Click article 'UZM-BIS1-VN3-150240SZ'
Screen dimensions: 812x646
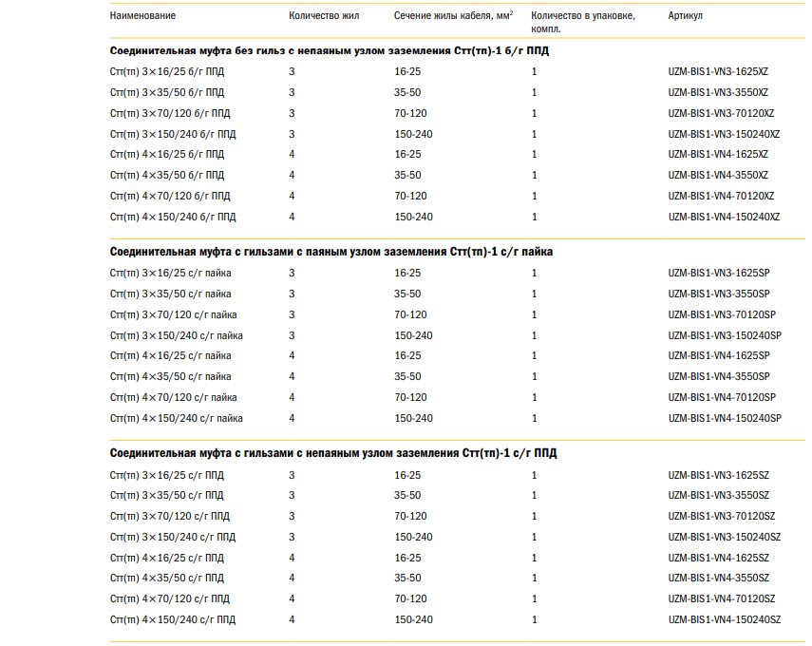725,537
